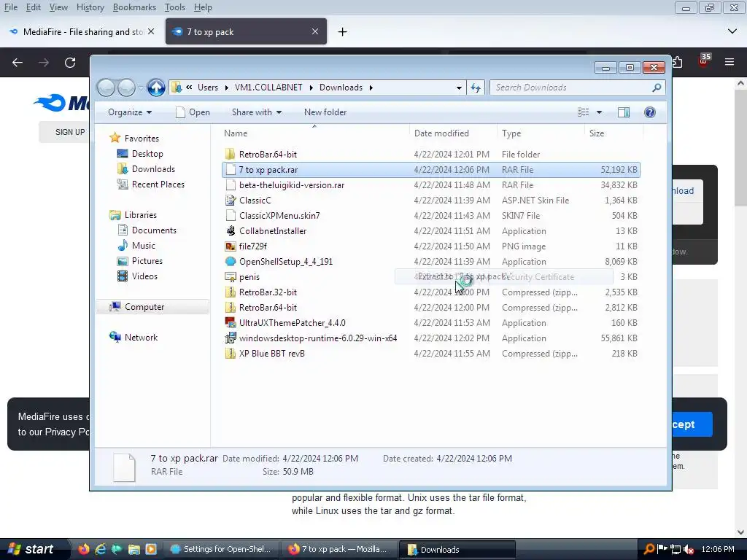Switch to MediaFire File sharing tab
The height and width of the screenshot is (560, 747).
(x=81, y=32)
